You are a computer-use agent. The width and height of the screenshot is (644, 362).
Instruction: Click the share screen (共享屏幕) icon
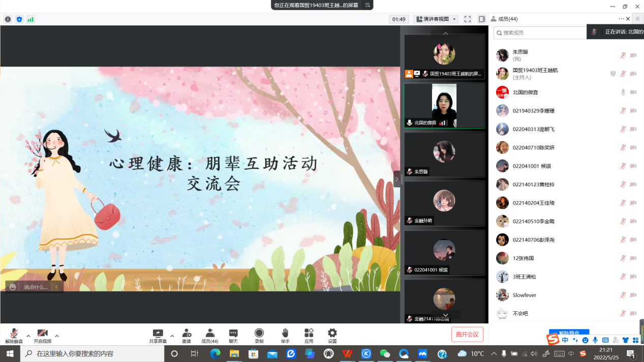[x=158, y=334]
